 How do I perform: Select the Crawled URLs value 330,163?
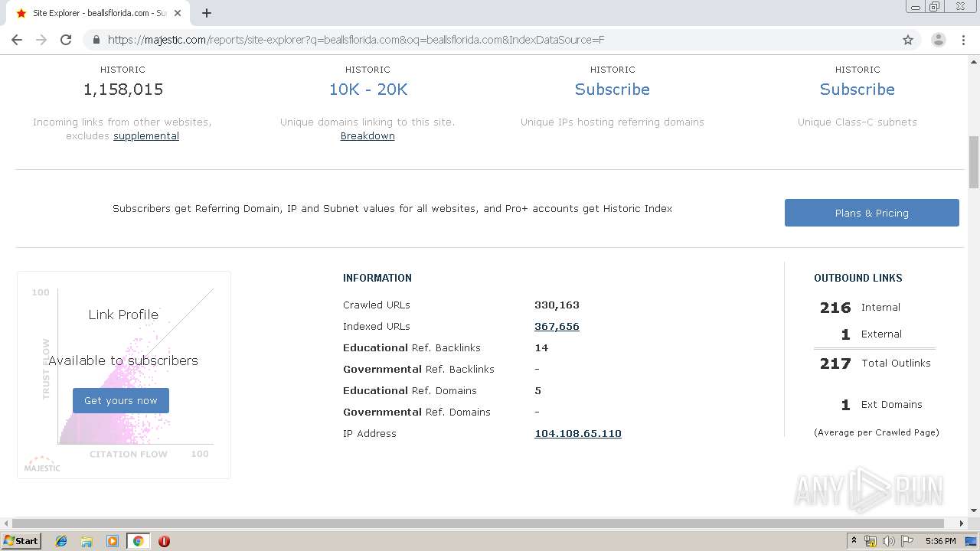557,305
